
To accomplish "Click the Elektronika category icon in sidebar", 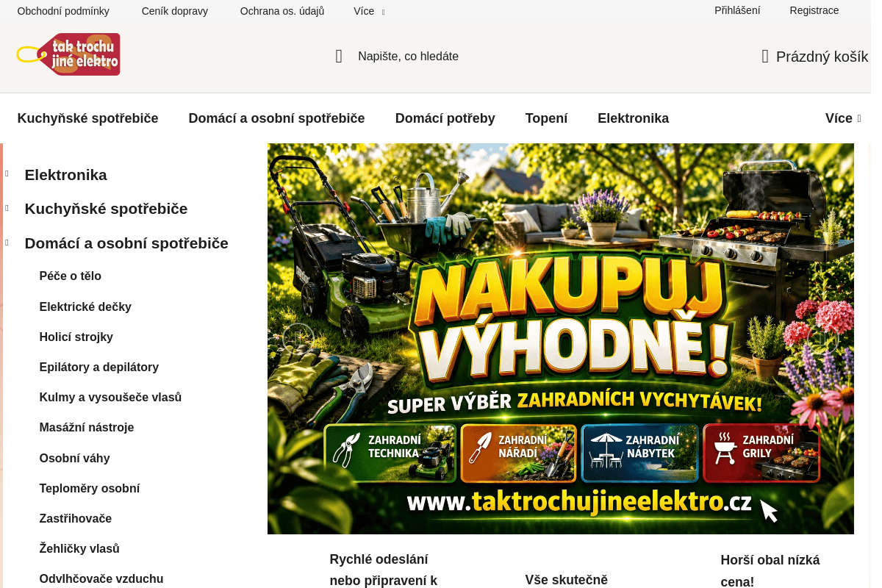I will [7, 174].
